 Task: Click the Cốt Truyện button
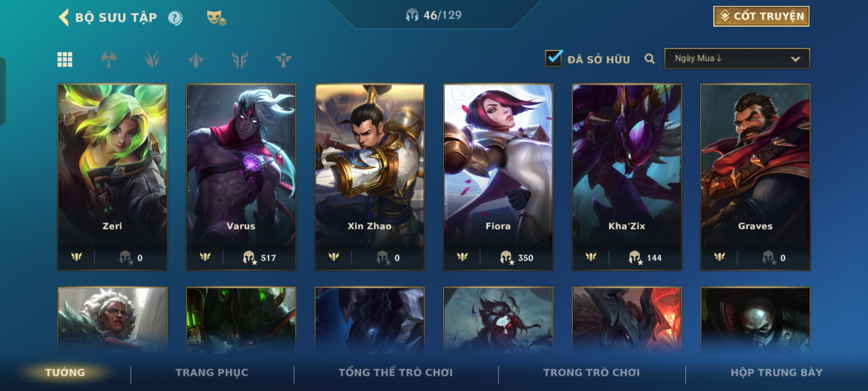click(x=761, y=16)
